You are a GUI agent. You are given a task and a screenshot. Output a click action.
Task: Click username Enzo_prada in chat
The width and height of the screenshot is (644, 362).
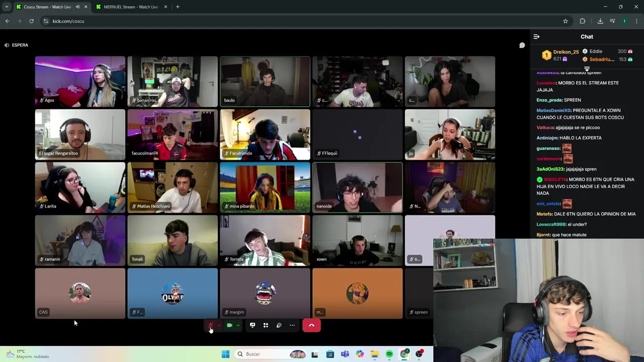pos(549,100)
